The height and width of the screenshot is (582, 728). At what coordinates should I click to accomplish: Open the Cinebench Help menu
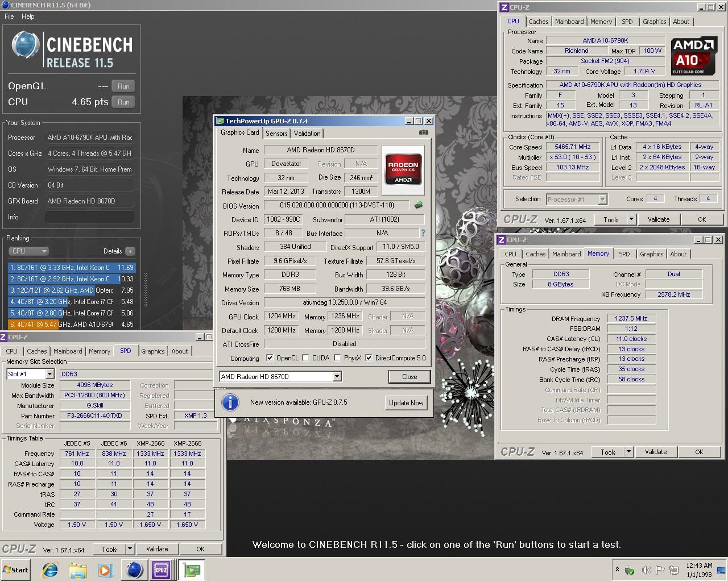(28, 16)
